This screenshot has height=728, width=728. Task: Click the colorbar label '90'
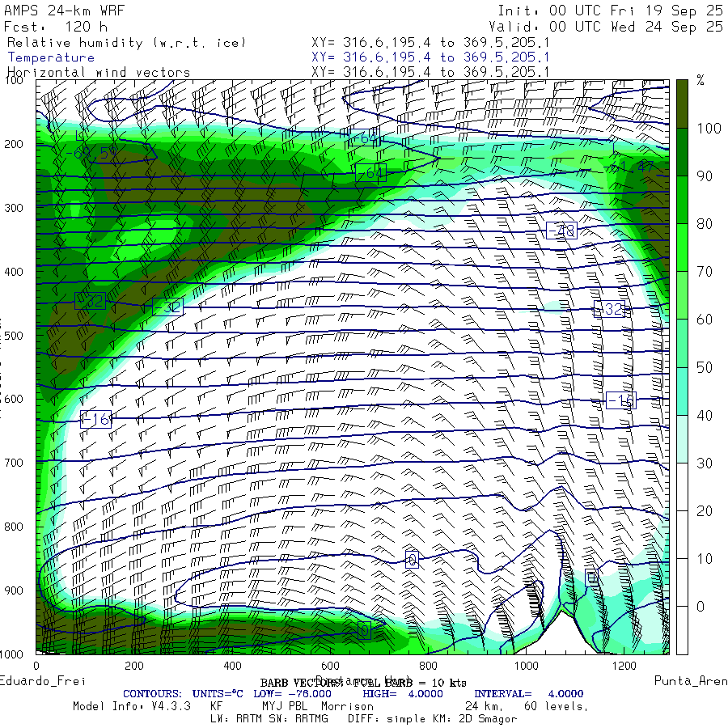point(705,176)
